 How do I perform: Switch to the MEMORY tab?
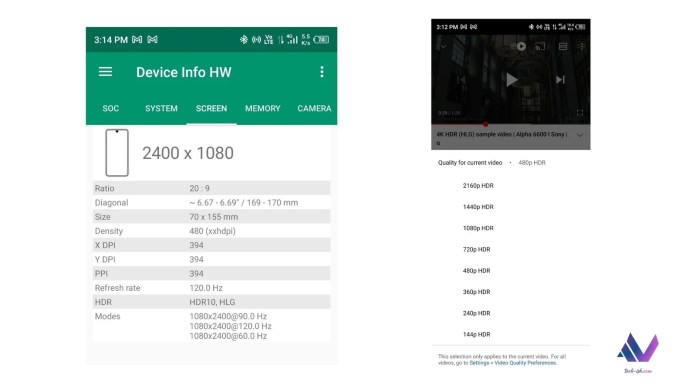[x=262, y=108]
